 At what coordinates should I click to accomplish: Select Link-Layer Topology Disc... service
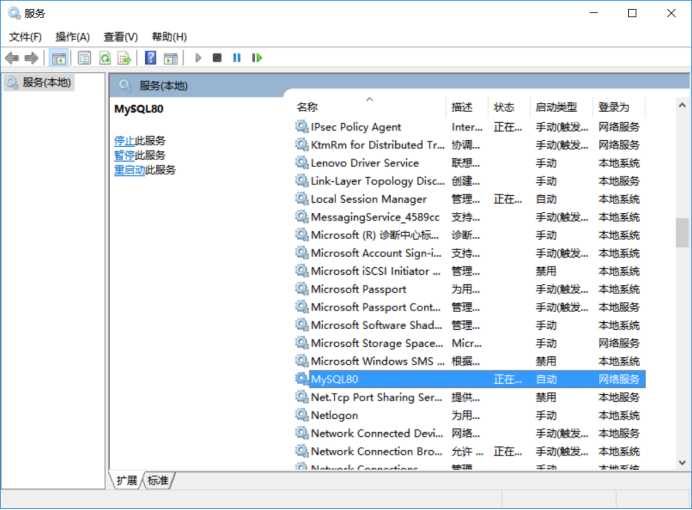click(x=470, y=181)
